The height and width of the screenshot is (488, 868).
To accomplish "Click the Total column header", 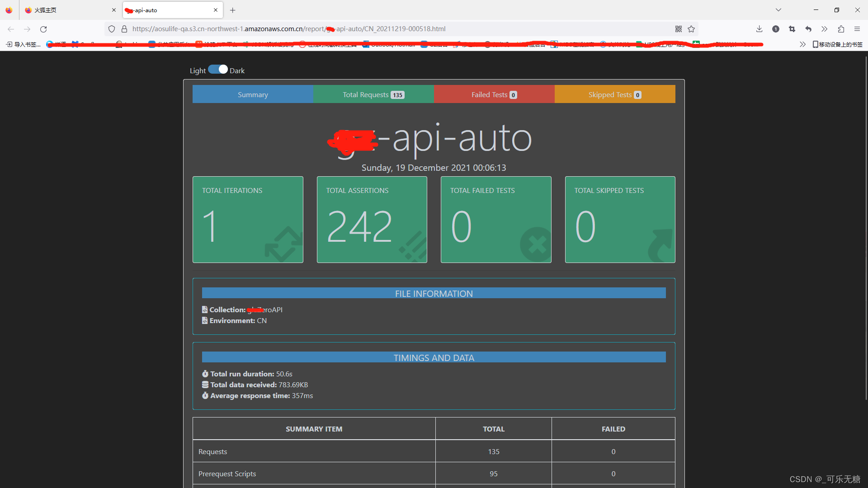I will (494, 429).
